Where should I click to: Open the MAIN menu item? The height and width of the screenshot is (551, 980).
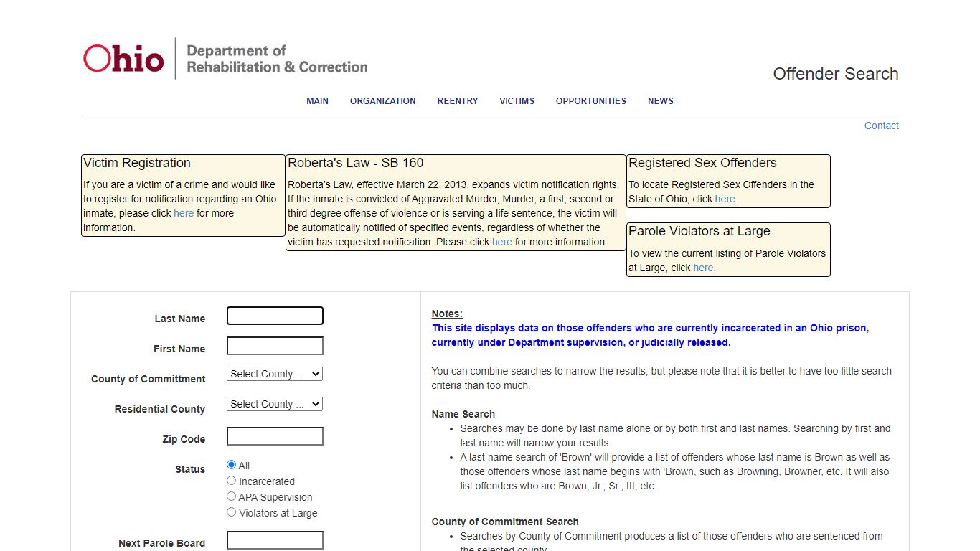coord(317,101)
